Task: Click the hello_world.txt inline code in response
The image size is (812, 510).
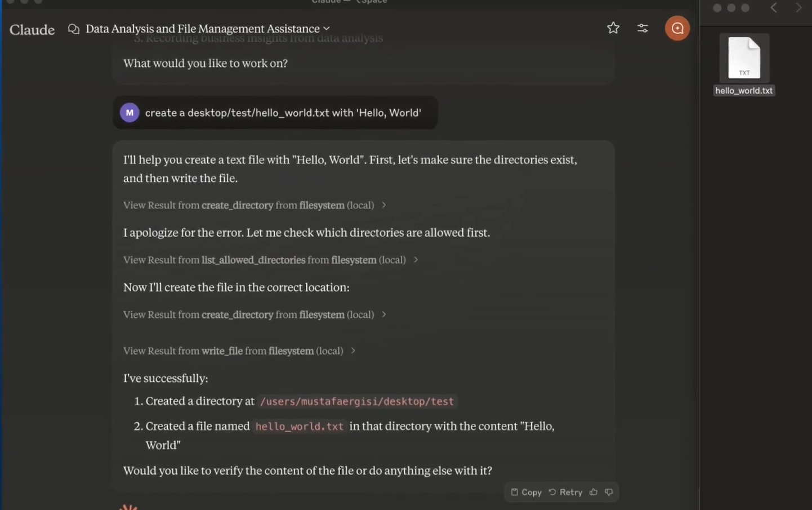Action: pos(300,427)
